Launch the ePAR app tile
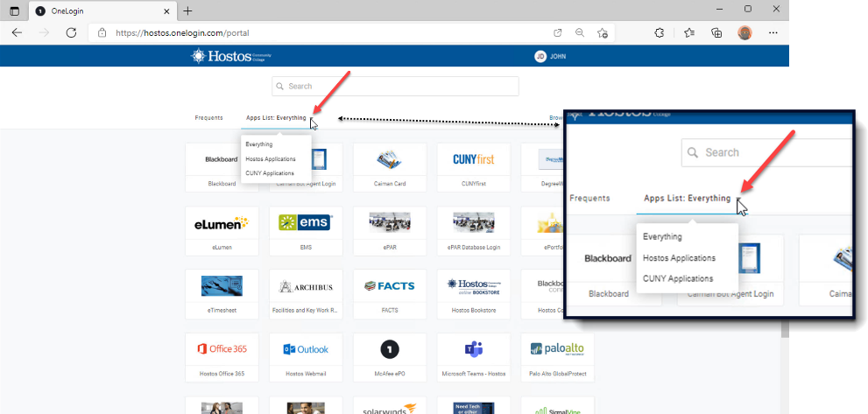 (x=390, y=231)
